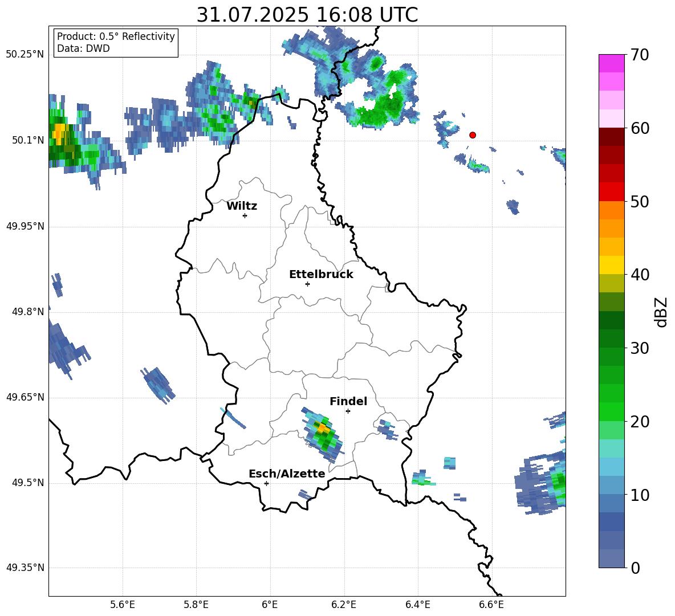Click the colorbar tick label 40
675x616 pixels.
(640, 275)
